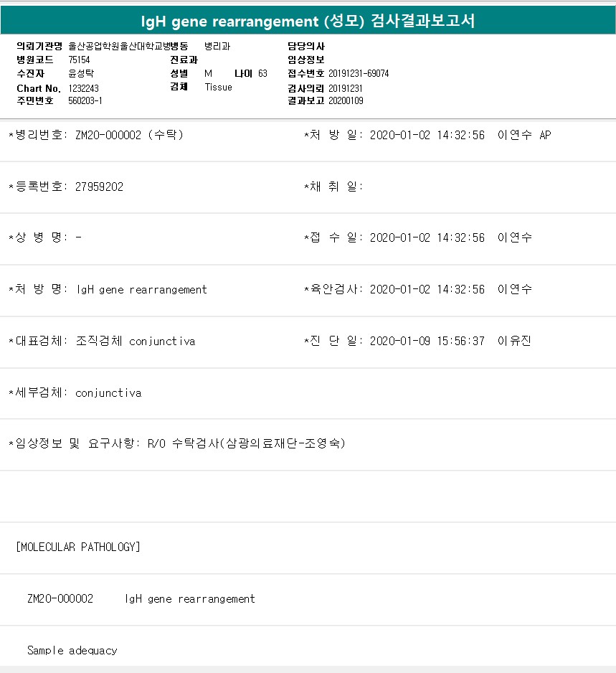Click the 'Sample adequacy' line

click(72, 650)
